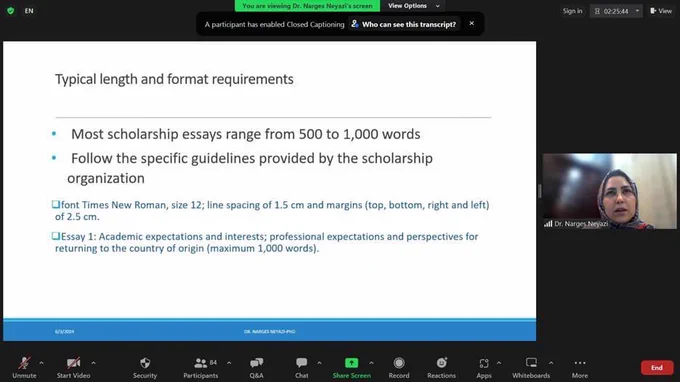This screenshot has width=680, height=382.
Task: Click the divider handle beside video panel
Action: pyautogui.click(x=539, y=191)
